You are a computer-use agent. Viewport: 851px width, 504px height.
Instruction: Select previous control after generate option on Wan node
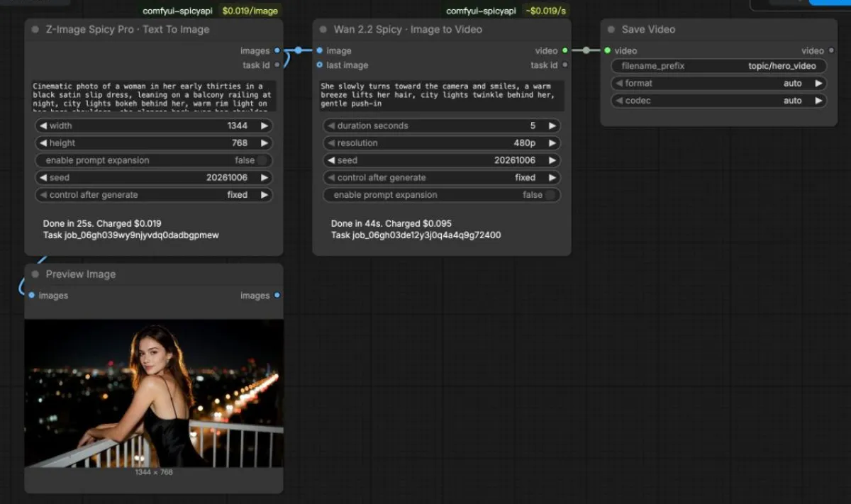click(x=330, y=177)
